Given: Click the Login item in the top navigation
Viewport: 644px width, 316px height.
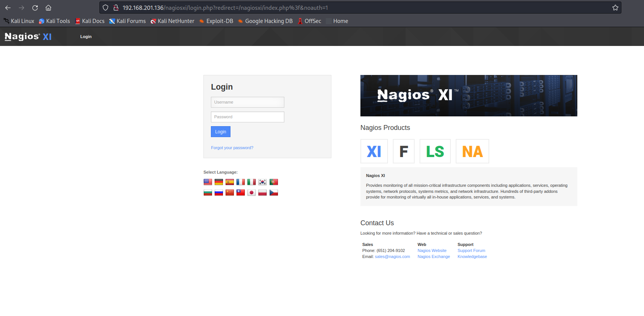Looking at the screenshot, I should 86,37.
